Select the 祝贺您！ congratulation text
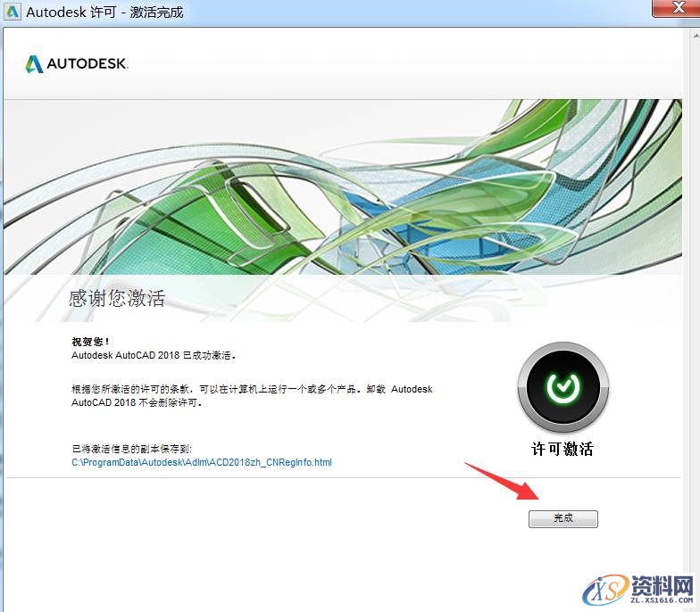The width and height of the screenshot is (700, 612). pyautogui.click(x=90, y=342)
